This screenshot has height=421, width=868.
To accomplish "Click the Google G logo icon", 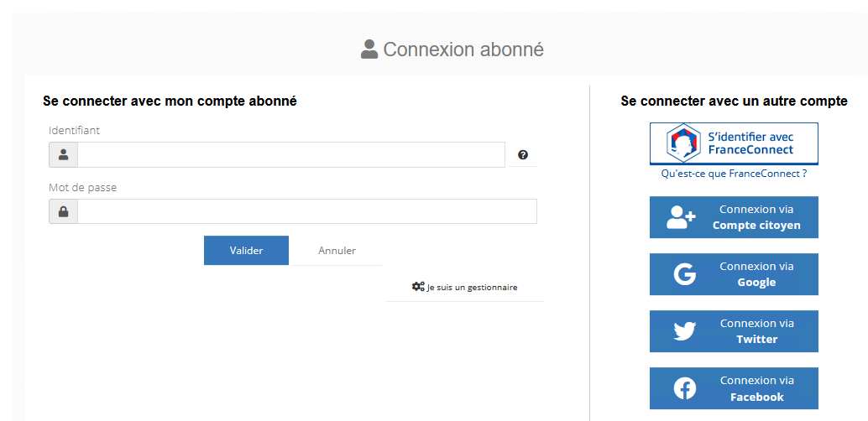I will point(684,274).
